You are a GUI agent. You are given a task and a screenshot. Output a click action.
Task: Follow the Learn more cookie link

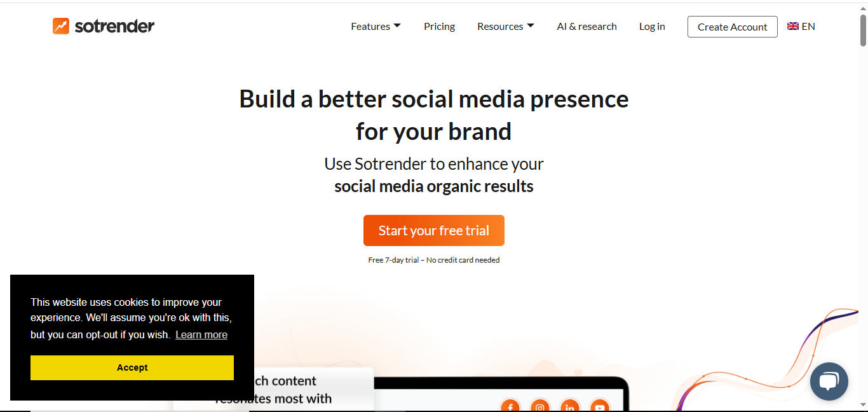[201, 334]
